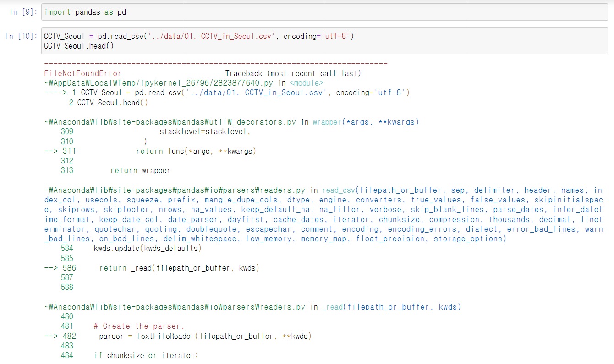614x364 pixels.
Task: Click line 309 'stacklevel=stacklevel,'
Action: point(156,132)
